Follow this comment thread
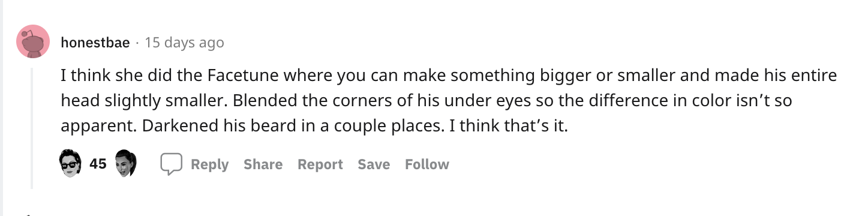Image resolution: width=868 pixels, height=216 pixels. pyautogui.click(x=427, y=164)
